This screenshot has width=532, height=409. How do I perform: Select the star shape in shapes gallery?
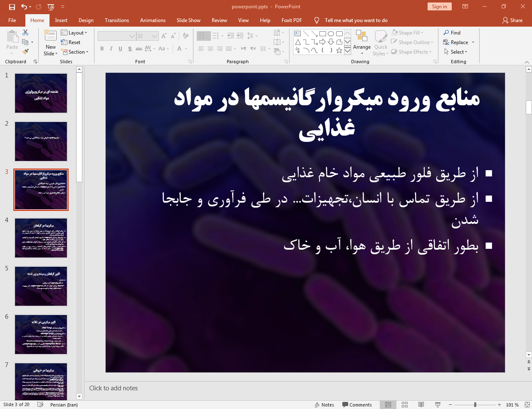pos(339,50)
